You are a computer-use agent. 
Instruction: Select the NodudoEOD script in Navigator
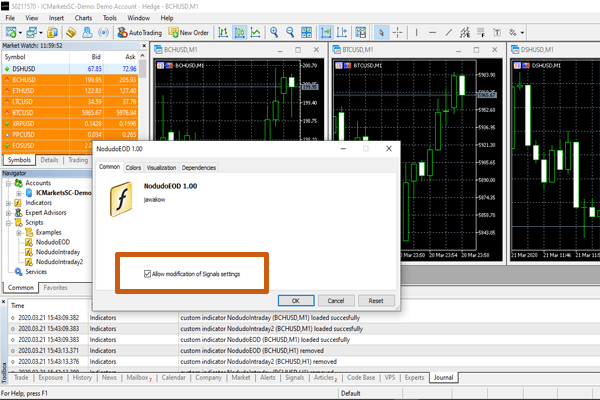click(x=53, y=242)
